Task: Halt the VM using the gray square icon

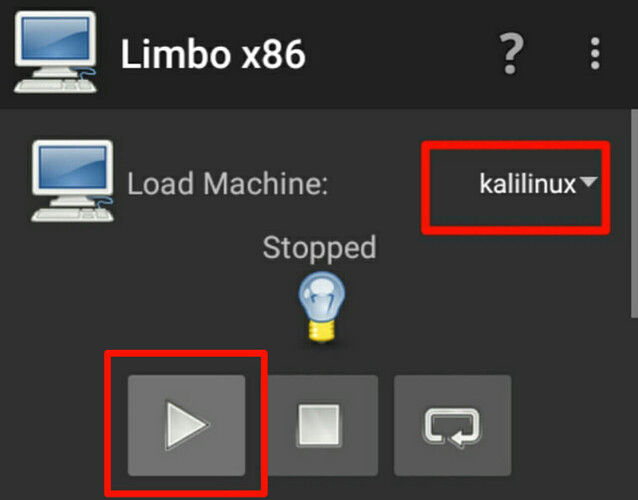Action: coord(319,425)
